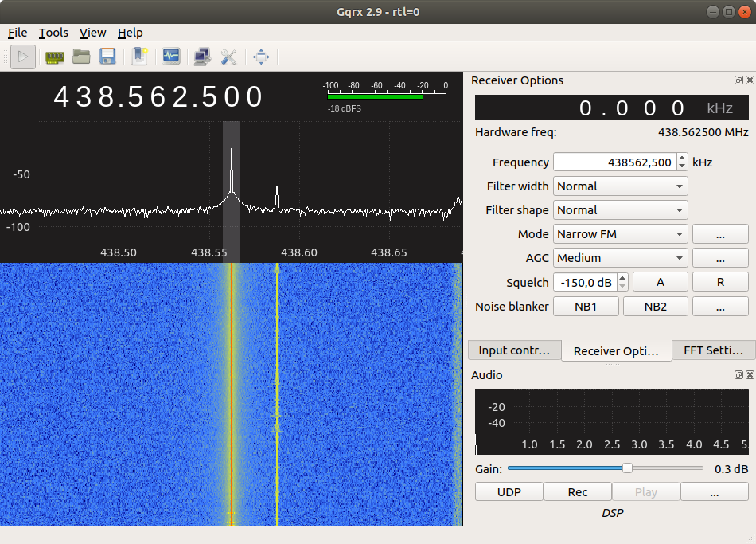Open the Tools menu
756x544 pixels.
53,33
